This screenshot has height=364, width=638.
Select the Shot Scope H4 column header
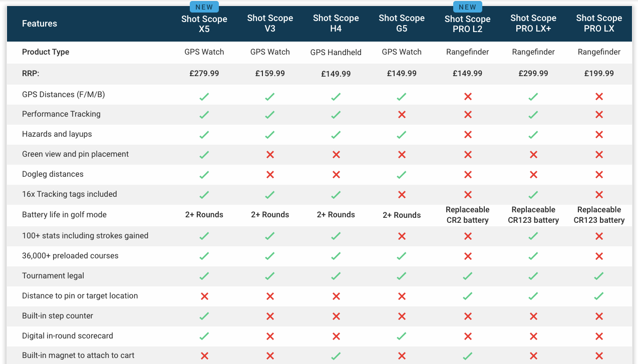click(336, 24)
